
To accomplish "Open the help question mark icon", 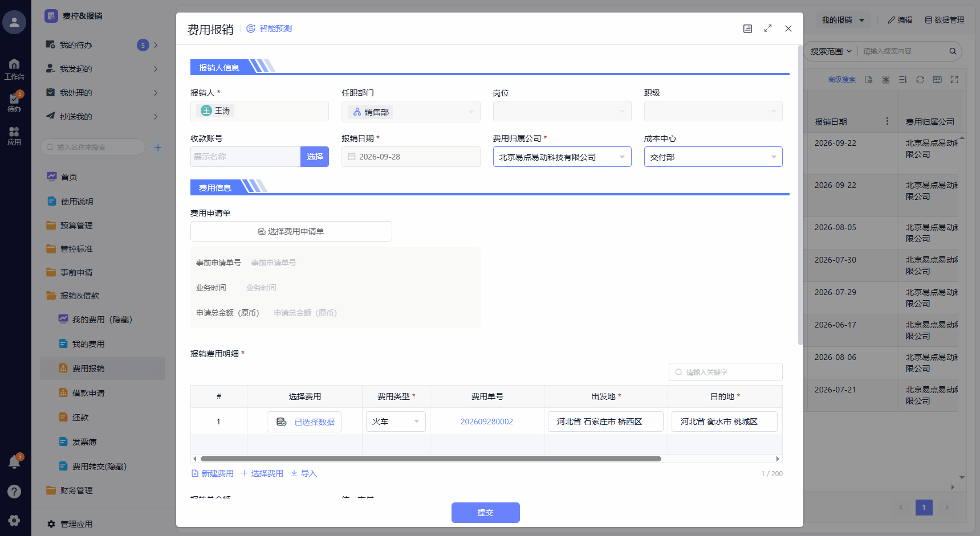I will (x=14, y=492).
